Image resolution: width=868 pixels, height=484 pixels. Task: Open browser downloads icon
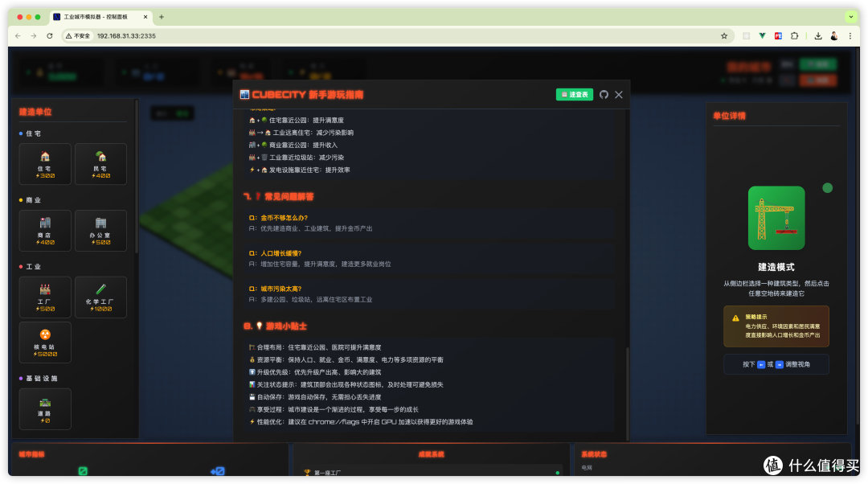pyautogui.click(x=818, y=36)
